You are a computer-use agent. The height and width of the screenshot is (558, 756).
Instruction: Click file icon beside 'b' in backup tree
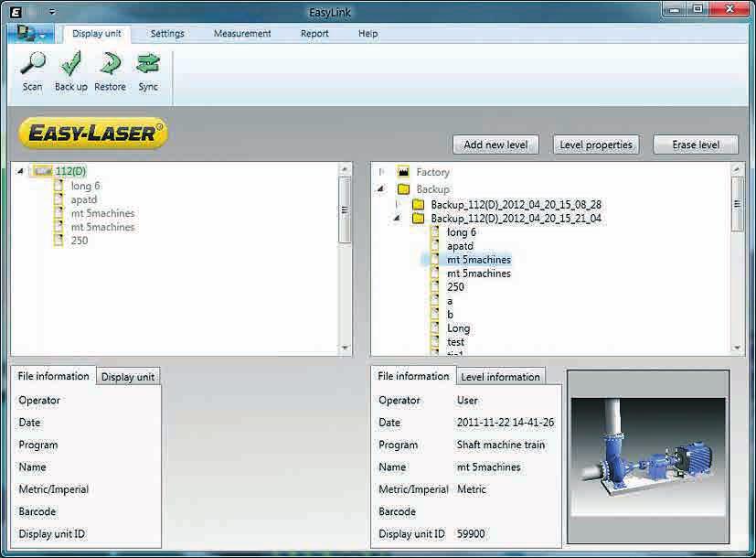[435, 315]
